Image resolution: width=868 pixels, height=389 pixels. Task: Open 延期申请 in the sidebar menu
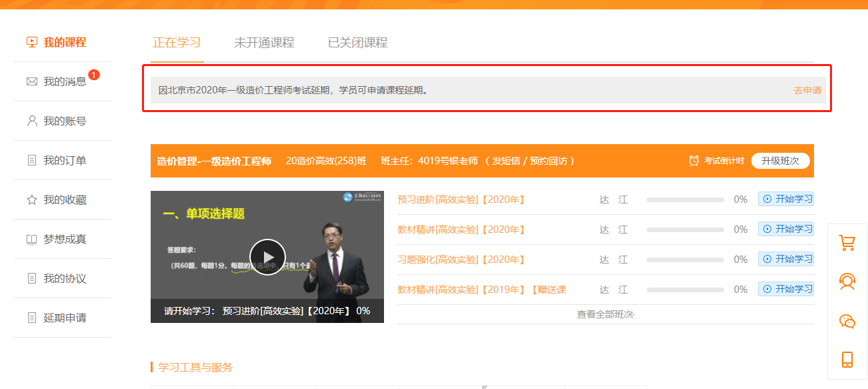65,318
